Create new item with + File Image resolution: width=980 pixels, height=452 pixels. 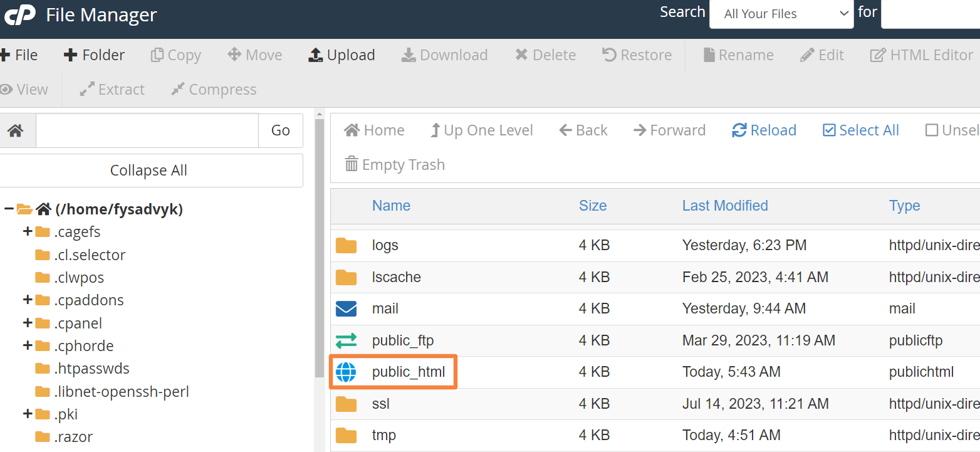(x=19, y=55)
